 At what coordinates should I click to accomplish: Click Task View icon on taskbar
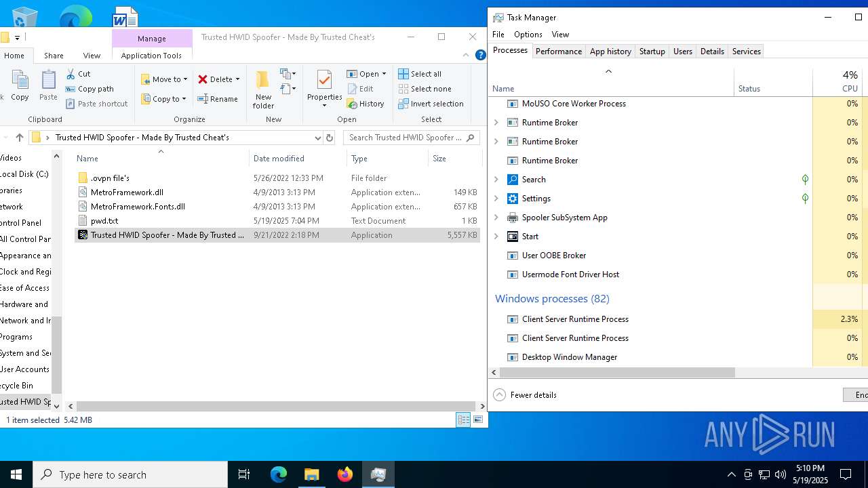click(x=244, y=474)
